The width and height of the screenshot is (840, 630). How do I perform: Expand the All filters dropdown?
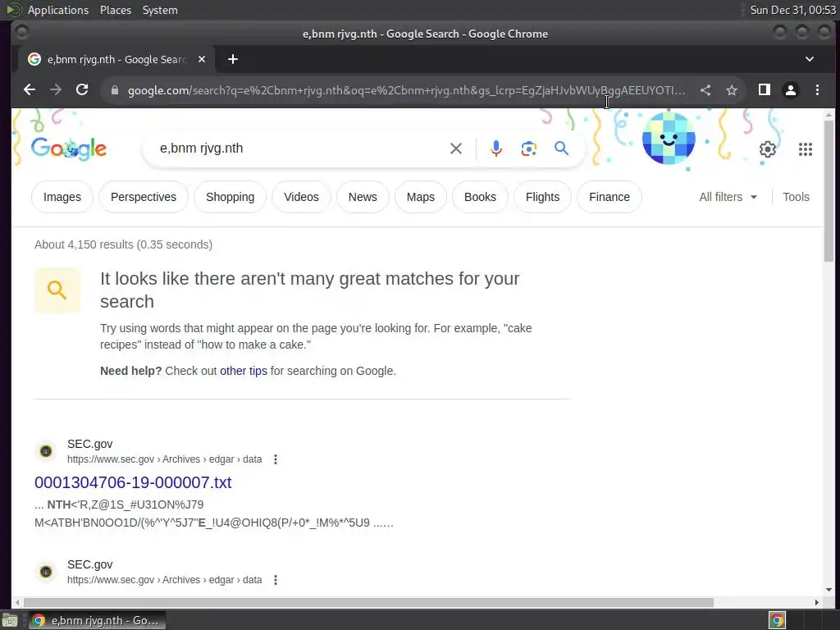[x=728, y=197]
